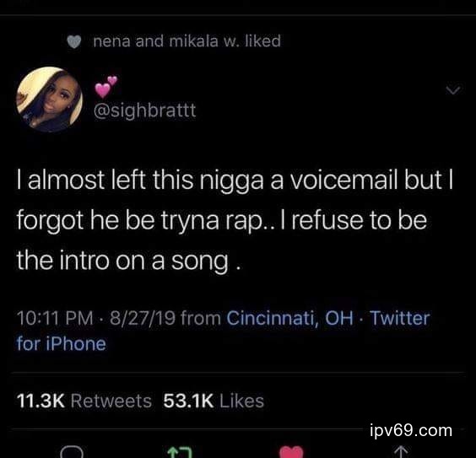Open the Cincinnati, OH location link
The height and width of the screenshot is (458, 476).
tap(290, 318)
